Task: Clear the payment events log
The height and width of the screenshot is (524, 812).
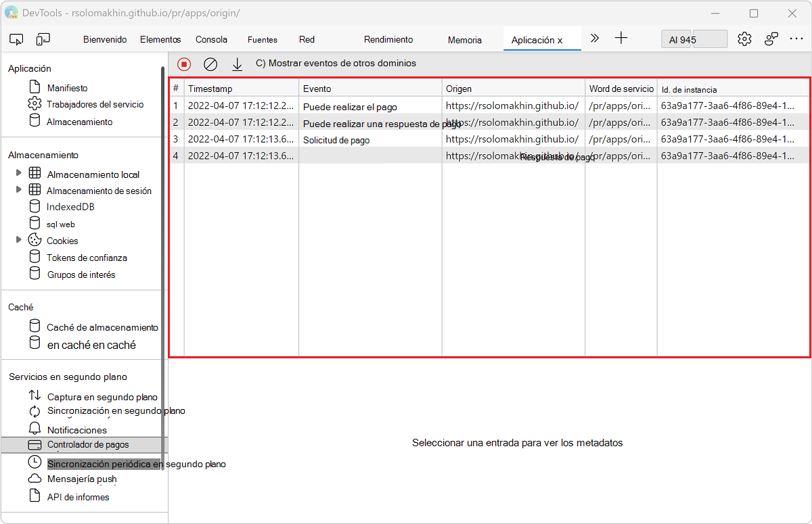Action: [x=210, y=64]
